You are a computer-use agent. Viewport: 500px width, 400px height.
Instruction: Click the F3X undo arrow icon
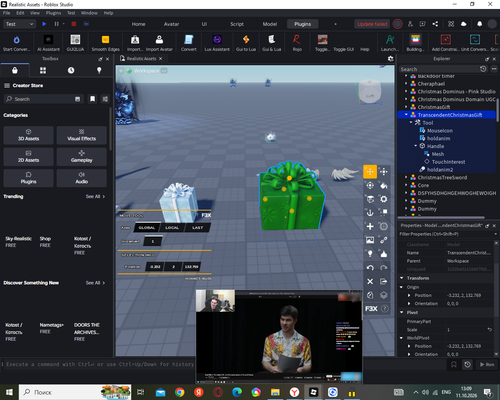pyautogui.click(x=370, y=268)
